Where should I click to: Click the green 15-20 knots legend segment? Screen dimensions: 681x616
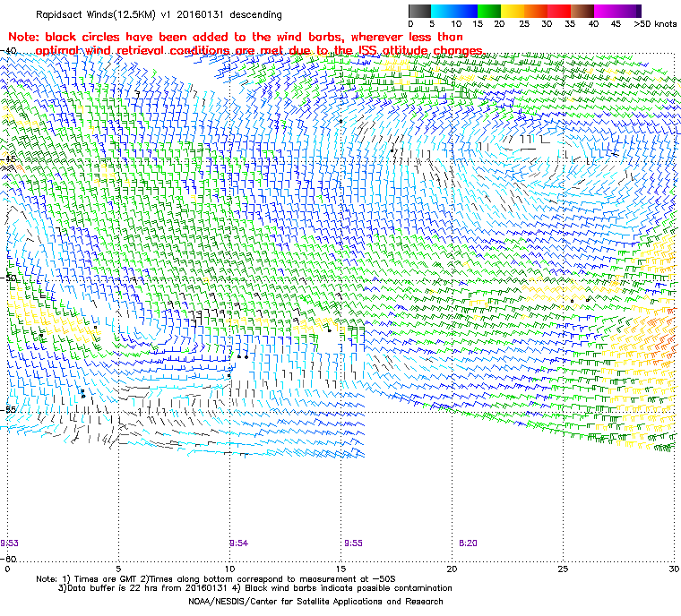tap(489, 11)
